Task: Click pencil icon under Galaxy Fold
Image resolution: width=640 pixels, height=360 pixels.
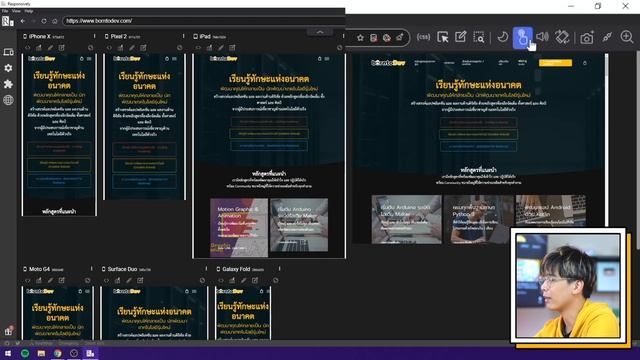Action: tap(244, 280)
